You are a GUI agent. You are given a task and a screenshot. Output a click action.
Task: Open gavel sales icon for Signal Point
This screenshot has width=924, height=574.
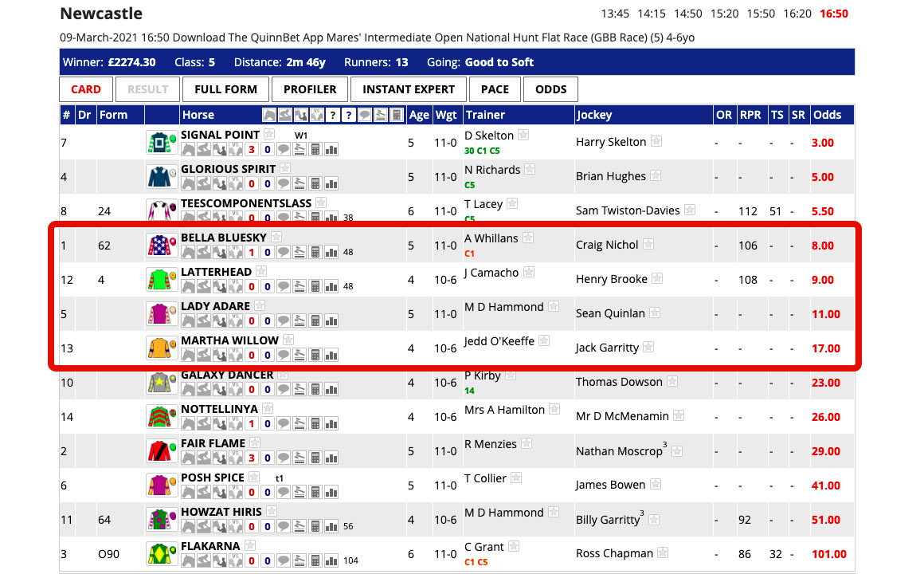[x=300, y=150]
